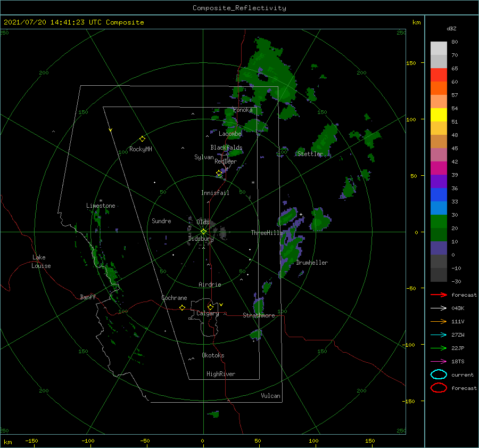The height and width of the screenshot is (448, 479).
Task: Select the cyan 27ZW arrow legend icon
Action: click(x=439, y=335)
